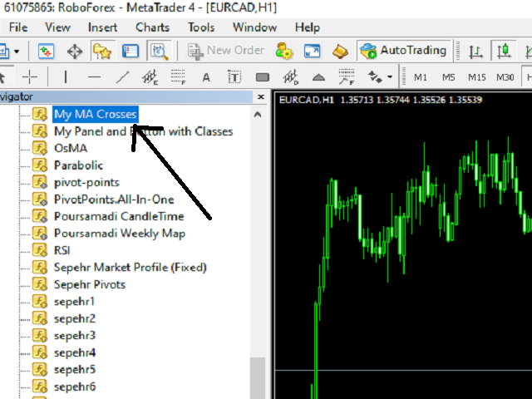Click the RSI indicator icon

point(40,250)
